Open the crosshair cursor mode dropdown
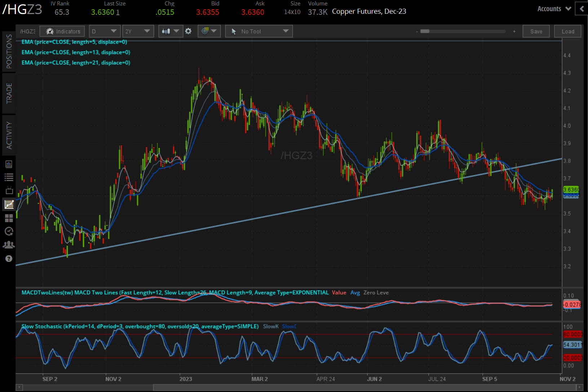Screen dimensions: 588x392 point(209,31)
